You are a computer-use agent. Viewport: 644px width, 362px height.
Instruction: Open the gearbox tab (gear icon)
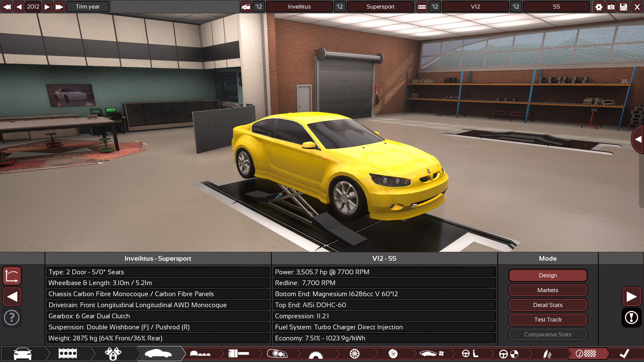click(x=316, y=354)
